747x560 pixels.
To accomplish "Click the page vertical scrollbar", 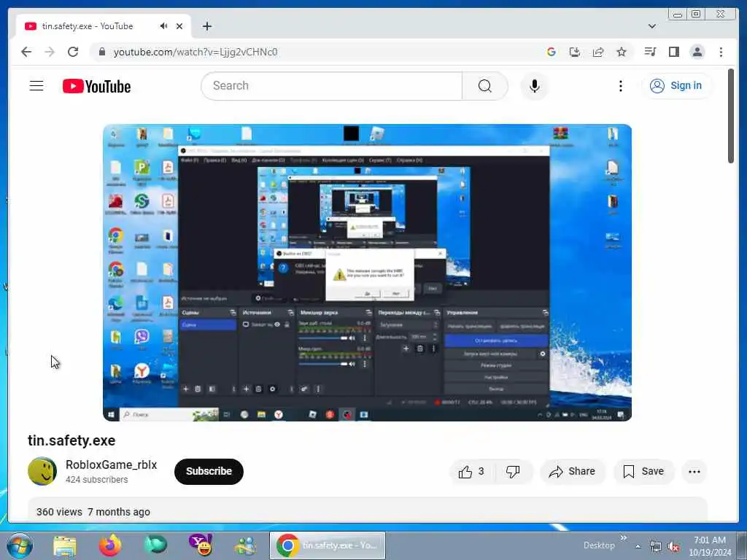I will point(731,116).
